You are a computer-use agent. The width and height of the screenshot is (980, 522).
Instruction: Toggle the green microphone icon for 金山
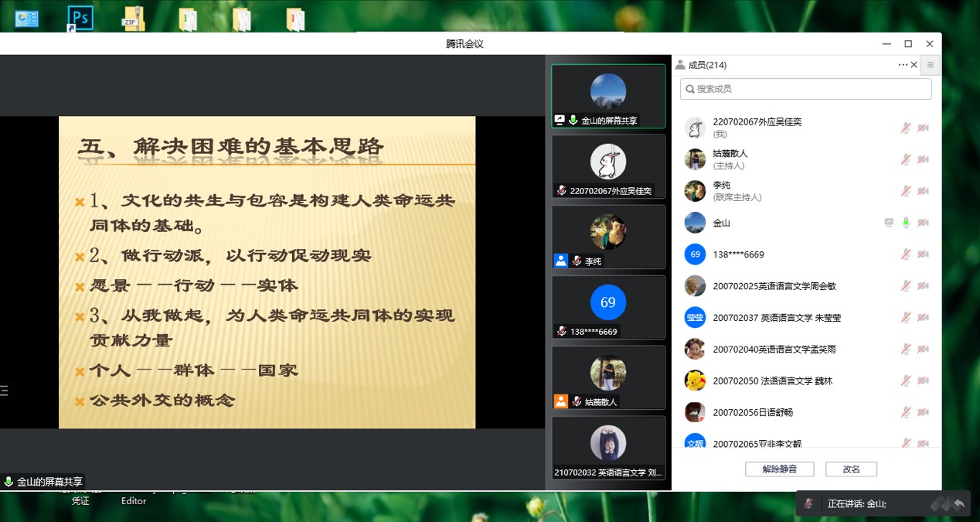[906, 223]
